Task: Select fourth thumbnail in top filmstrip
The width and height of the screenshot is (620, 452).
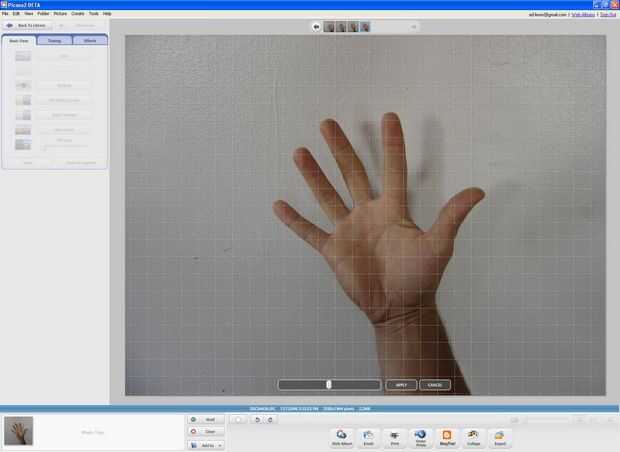Action: coord(365,27)
